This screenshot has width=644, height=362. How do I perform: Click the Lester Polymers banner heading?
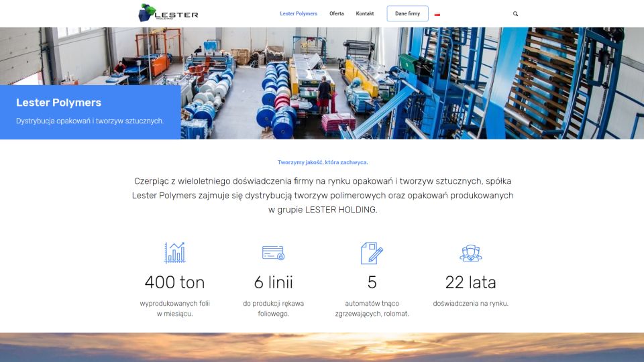click(x=59, y=103)
